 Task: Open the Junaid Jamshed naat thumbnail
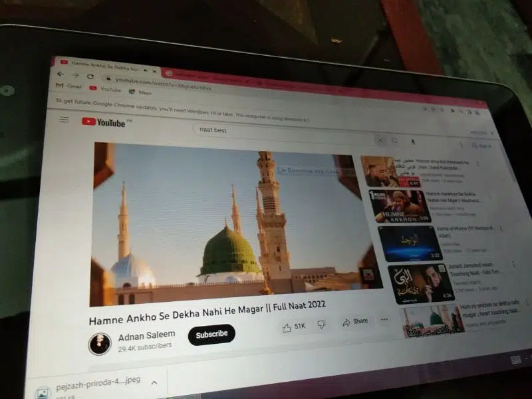pos(422,284)
